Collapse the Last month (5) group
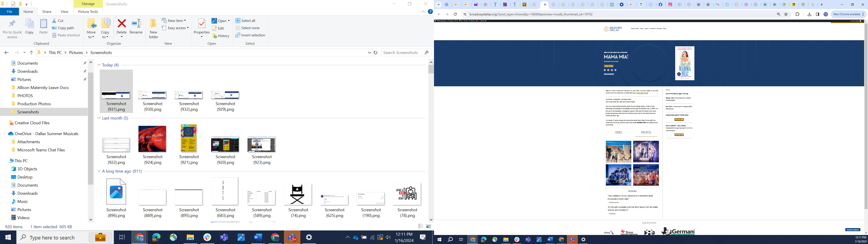868x244 pixels. click(x=99, y=118)
